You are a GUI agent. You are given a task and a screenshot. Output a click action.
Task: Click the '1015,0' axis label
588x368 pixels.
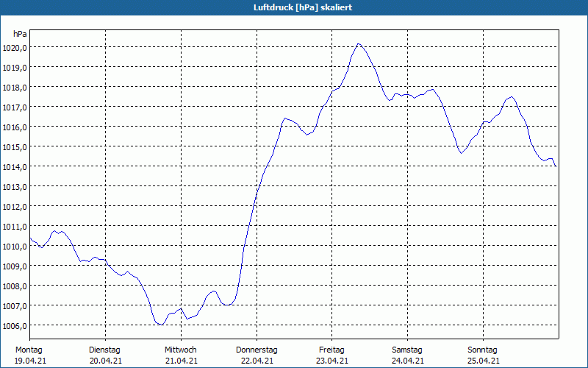coord(15,146)
